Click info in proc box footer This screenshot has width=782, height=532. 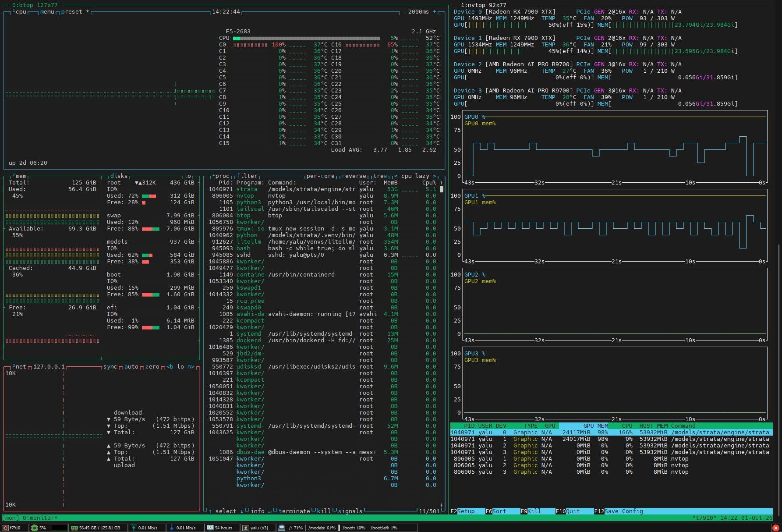[258, 511]
